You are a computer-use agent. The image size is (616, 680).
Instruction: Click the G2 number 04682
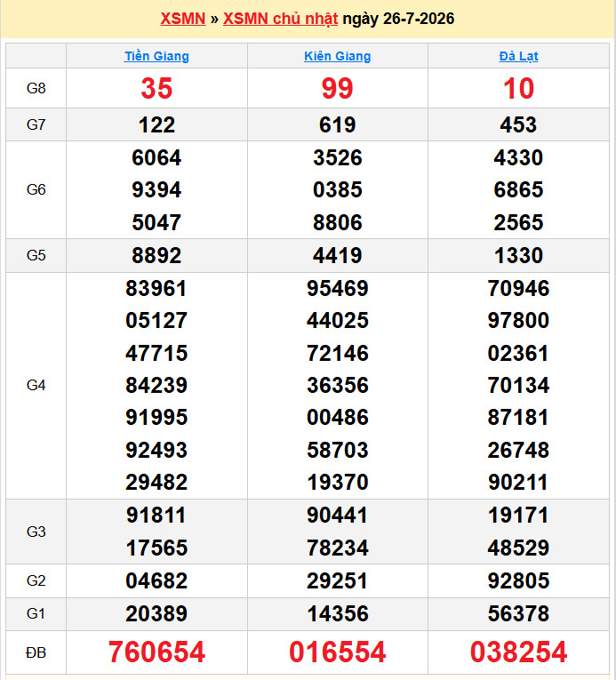point(156,580)
